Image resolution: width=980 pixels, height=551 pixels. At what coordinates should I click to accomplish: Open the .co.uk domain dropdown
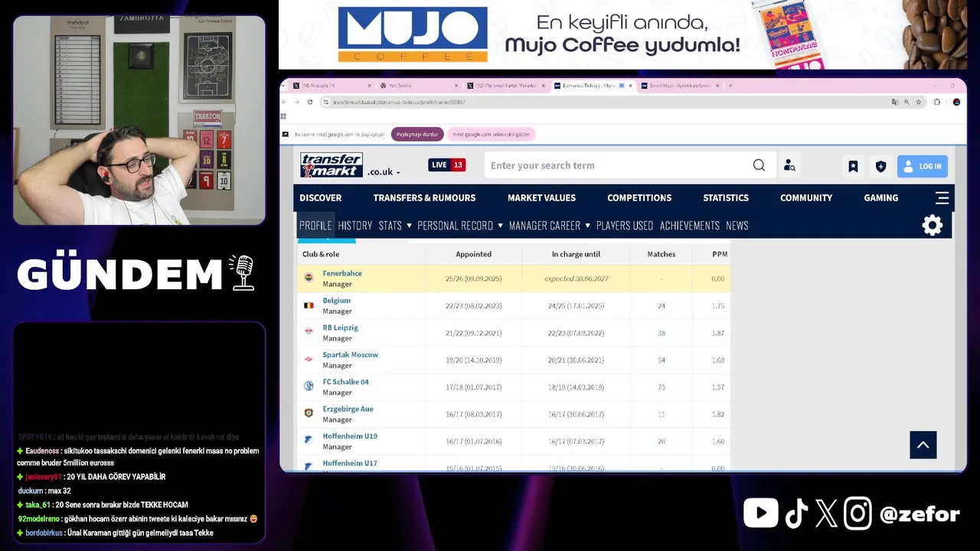tap(384, 172)
